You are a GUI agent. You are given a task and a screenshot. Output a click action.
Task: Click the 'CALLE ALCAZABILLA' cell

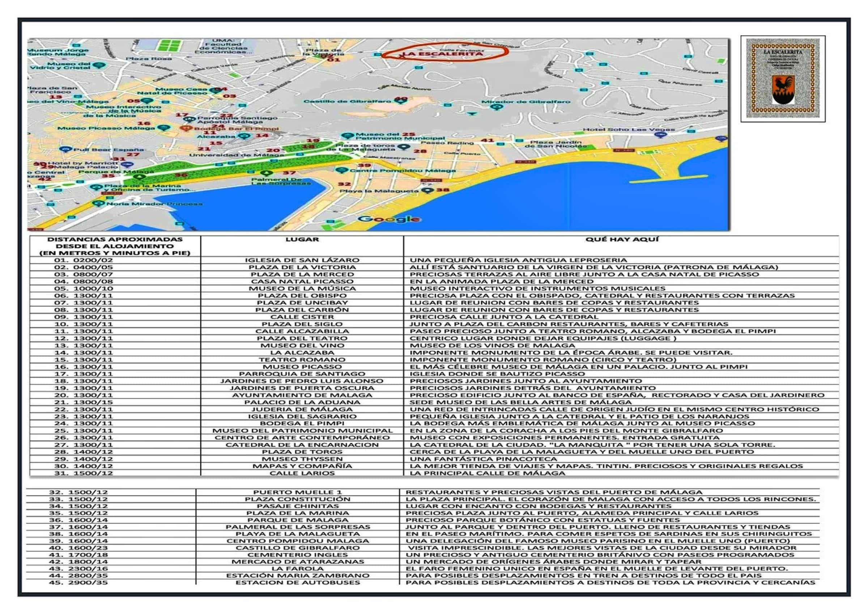(x=302, y=331)
